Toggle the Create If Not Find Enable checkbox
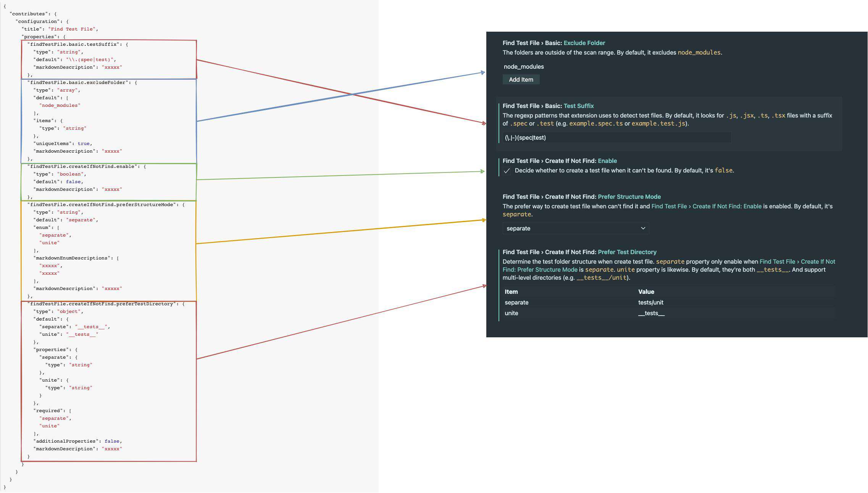This screenshot has height=493, width=868. [507, 171]
